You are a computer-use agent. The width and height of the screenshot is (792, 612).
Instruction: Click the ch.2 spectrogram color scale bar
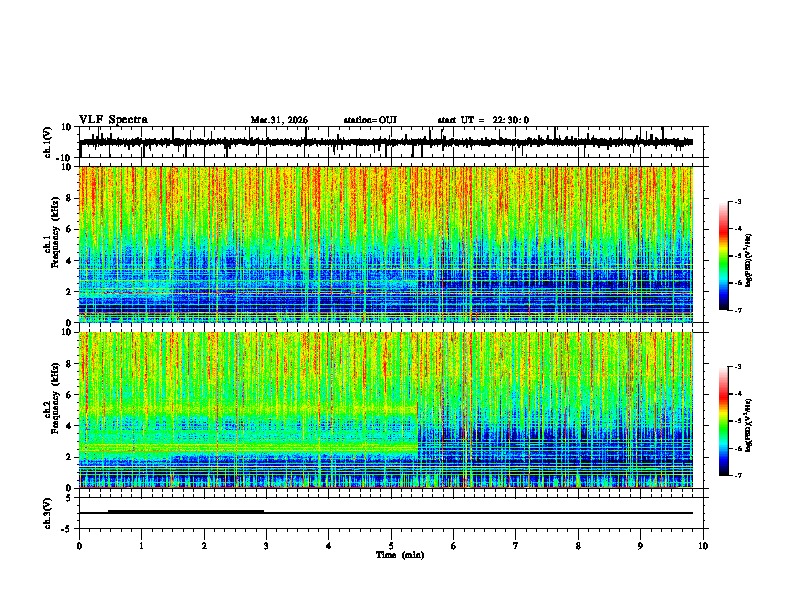click(x=724, y=421)
